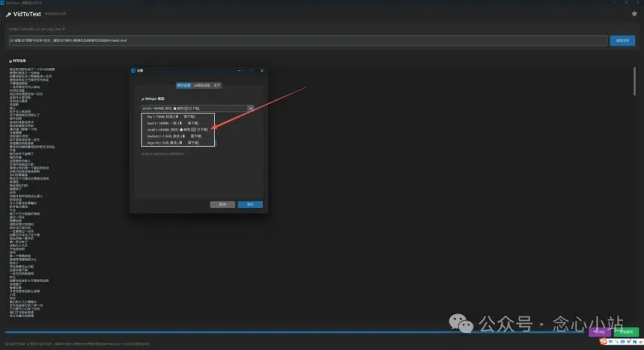This screenshot has width=644, height=350.
Task: Click the settings dialog title bar icon
Action: coord(133,70)
